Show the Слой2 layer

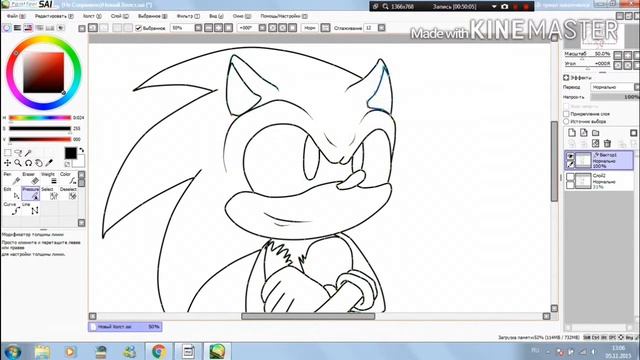coord(570,176)
